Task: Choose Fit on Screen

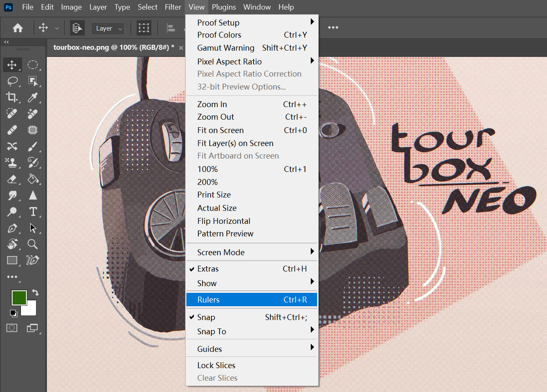Action: pos(220,130)
